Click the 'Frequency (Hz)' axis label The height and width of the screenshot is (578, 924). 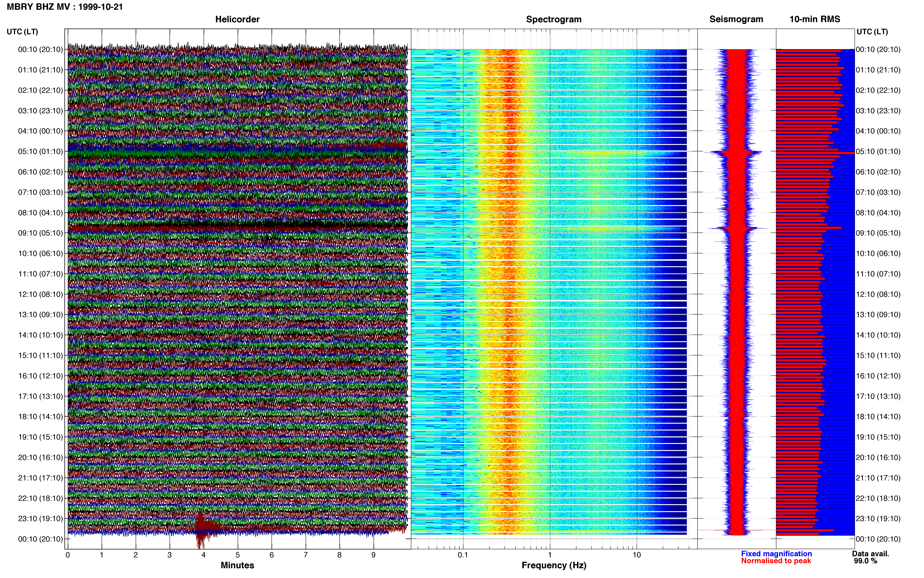pos(554,565)
